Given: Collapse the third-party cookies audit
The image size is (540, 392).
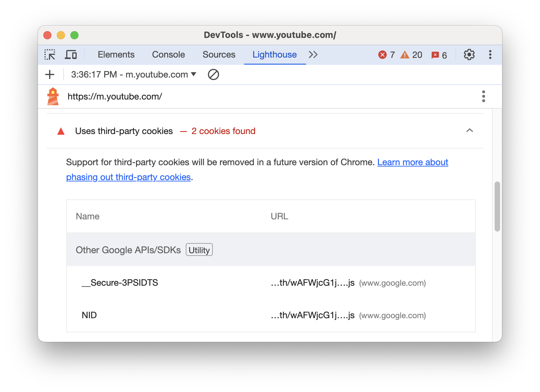Looking at the screenshot, I should (x=469, y=131).
